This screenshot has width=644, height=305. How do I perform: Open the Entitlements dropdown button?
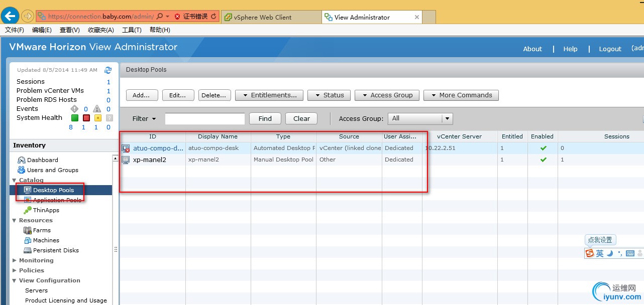click(x=269, y=95)
